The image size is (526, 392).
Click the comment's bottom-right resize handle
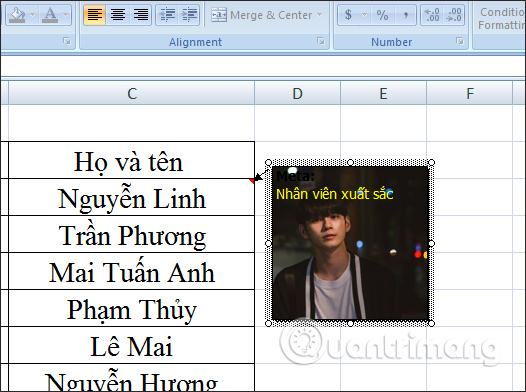pyautogui.click(x=432, y=323)
